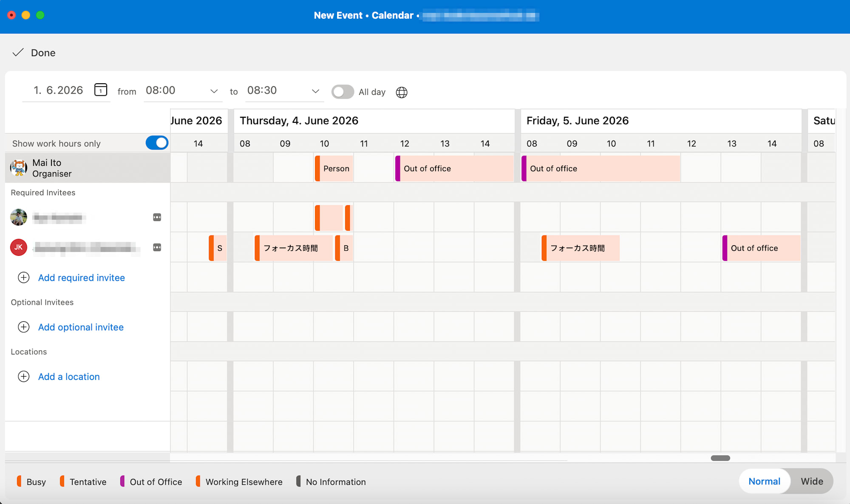This screenshot has width=850, height=504.
Task: Expand the to time dropdown arrow
Action: point(315,91)
